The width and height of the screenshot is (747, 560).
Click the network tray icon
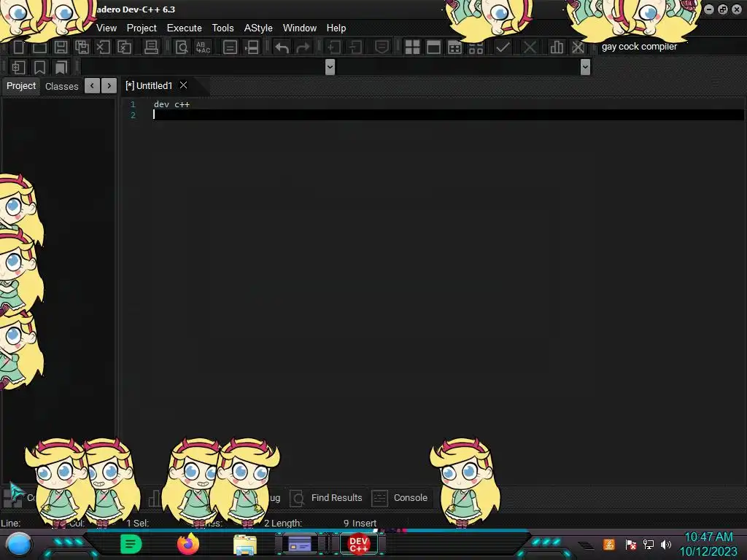(x=648, y=544)
